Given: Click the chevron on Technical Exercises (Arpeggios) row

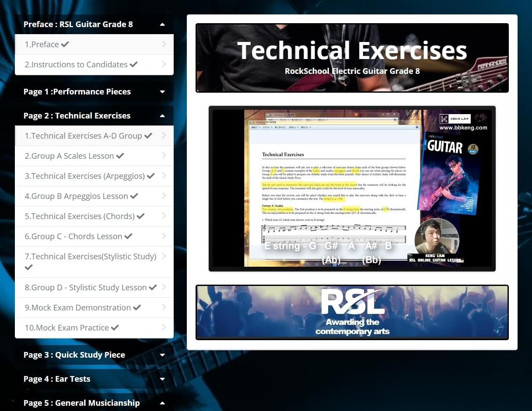Looking at the screenshot, I should [x=164, y=175].
